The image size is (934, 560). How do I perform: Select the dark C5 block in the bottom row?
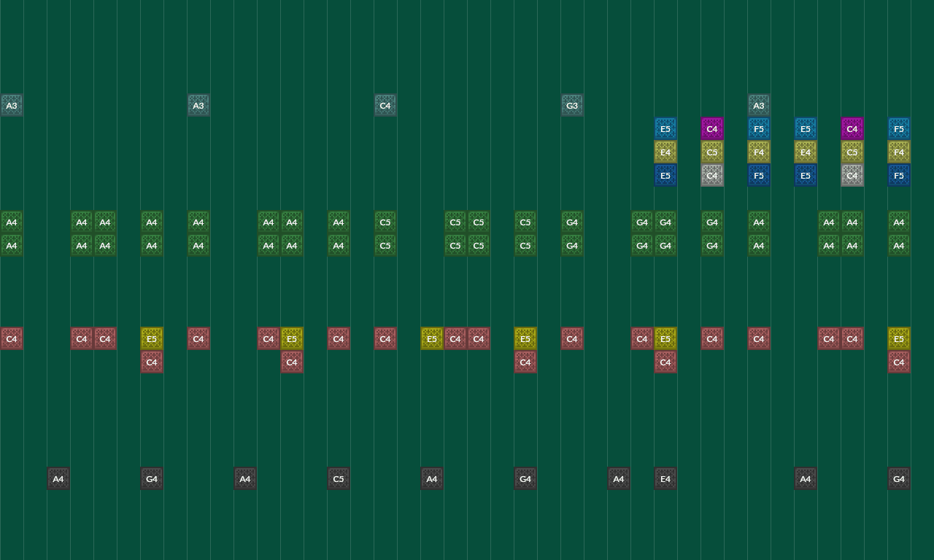pos(339,478)
